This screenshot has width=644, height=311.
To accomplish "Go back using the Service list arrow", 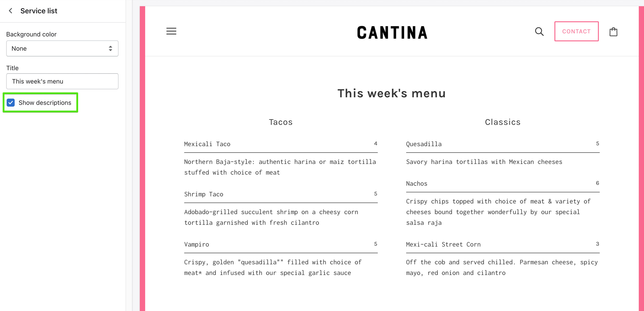I will coord(10,11).
